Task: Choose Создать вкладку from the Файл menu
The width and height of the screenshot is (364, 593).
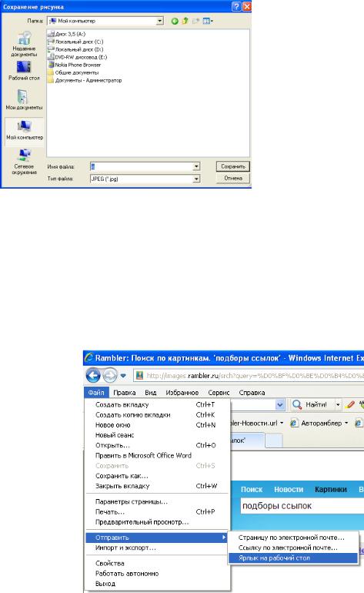Action: 158,404
